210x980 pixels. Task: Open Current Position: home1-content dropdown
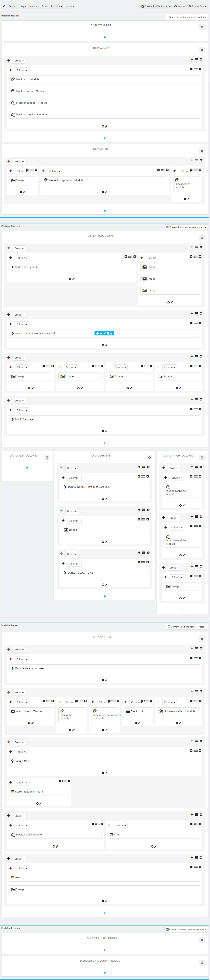186,227
